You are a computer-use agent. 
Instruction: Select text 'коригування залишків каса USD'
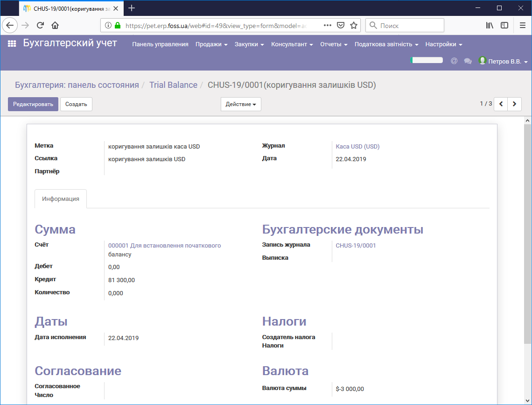click(x=154, y=147)
